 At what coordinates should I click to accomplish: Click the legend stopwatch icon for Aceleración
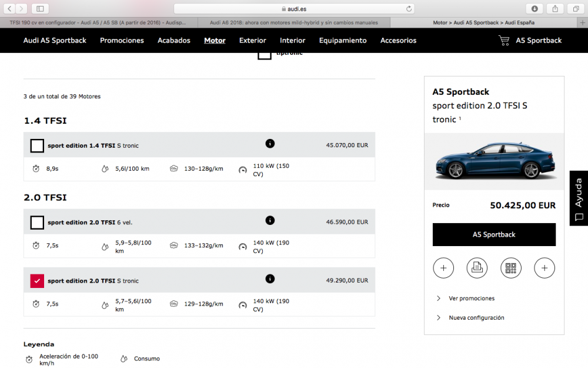pos(29,359)
